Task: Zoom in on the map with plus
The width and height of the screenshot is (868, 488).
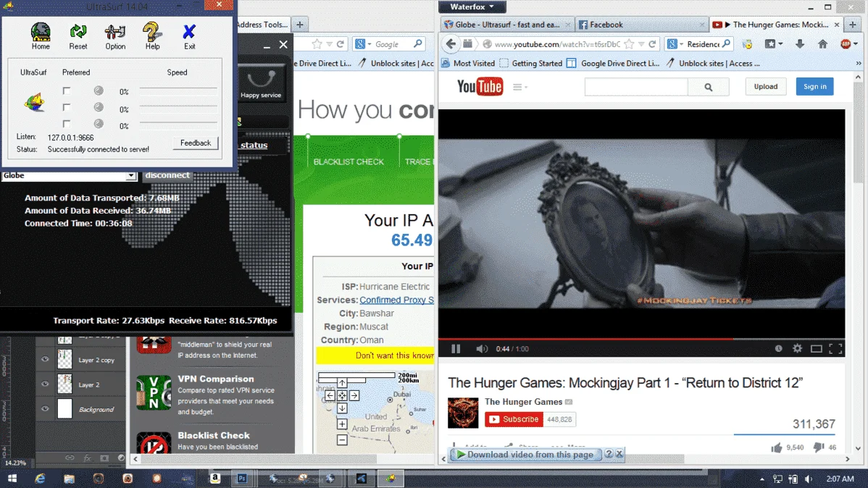Action: 342,424
